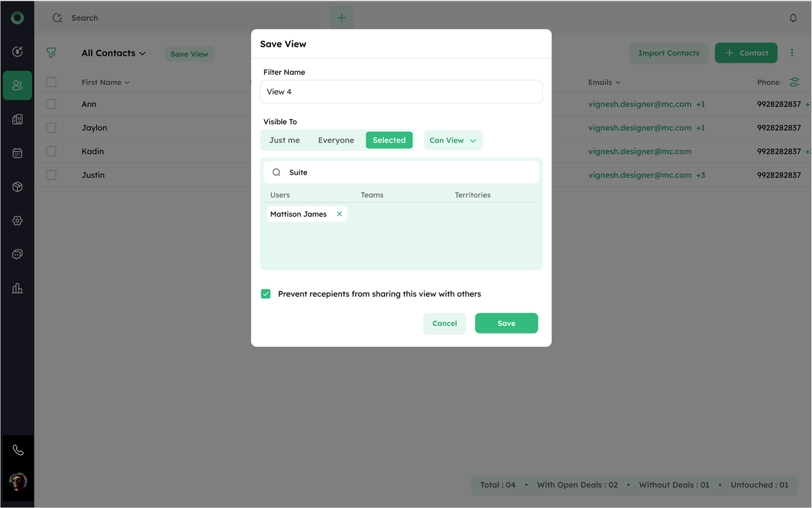812x508 pixels.
Task: Click the column settings slider icon
Action: [794, 82]
